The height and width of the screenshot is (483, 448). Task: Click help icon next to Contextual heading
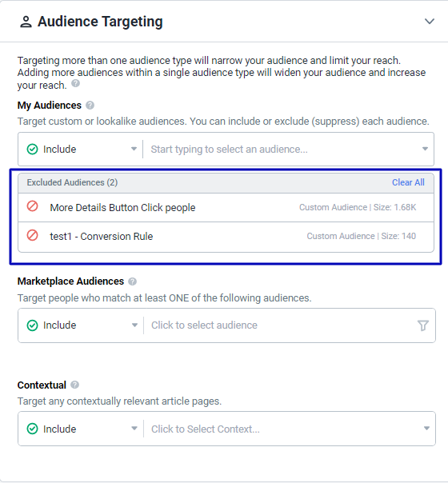(74, 385)
